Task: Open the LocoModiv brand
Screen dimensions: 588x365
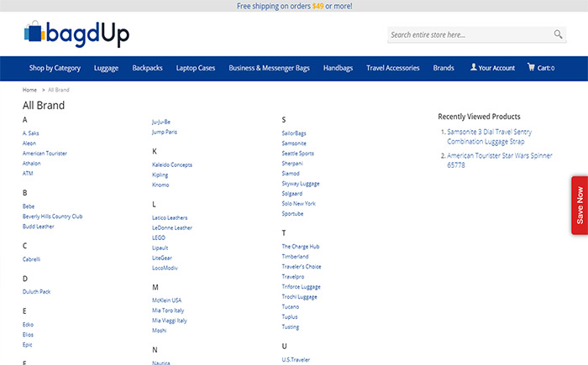Action: tap(165, 268)
